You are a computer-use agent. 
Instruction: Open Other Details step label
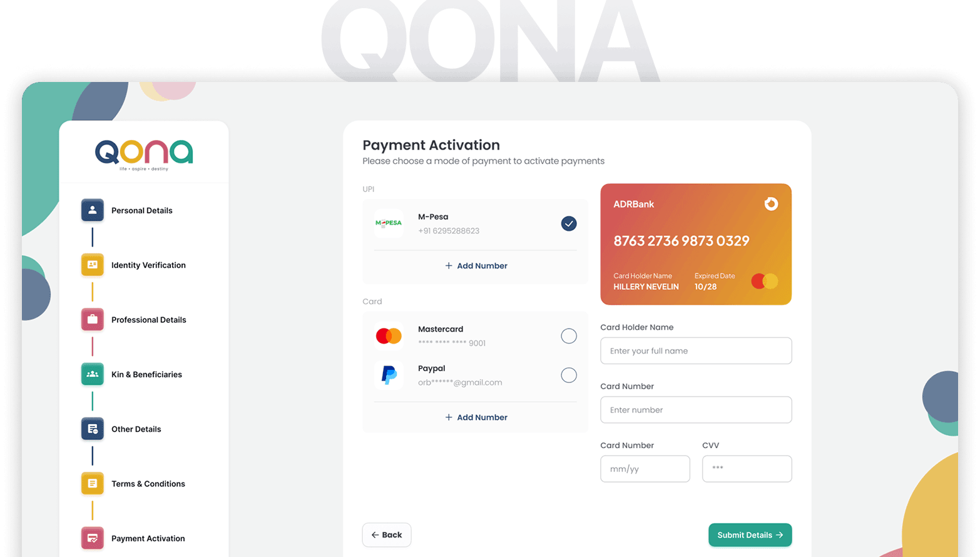click(136, 429)
